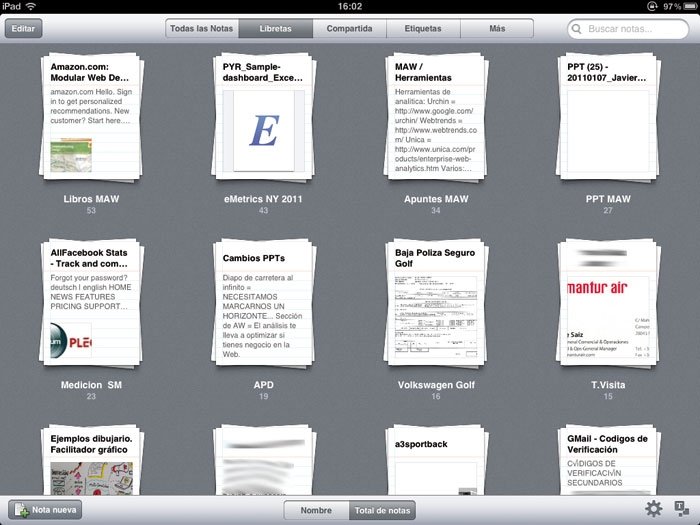Tap the note count 16 under Volkswagen Golf
Screen dimensions: 700x525
[x=436, y=396]
